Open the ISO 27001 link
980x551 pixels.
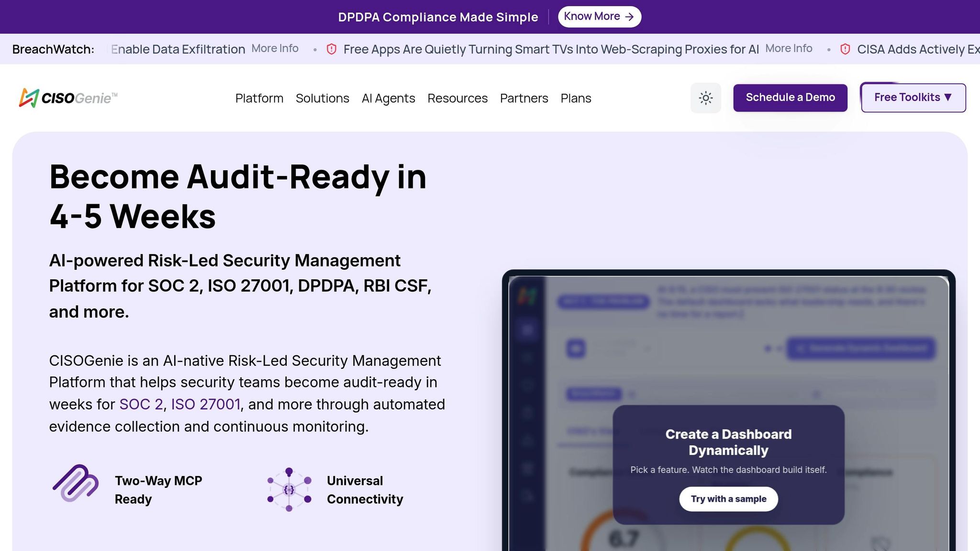(x=206, y=404)
